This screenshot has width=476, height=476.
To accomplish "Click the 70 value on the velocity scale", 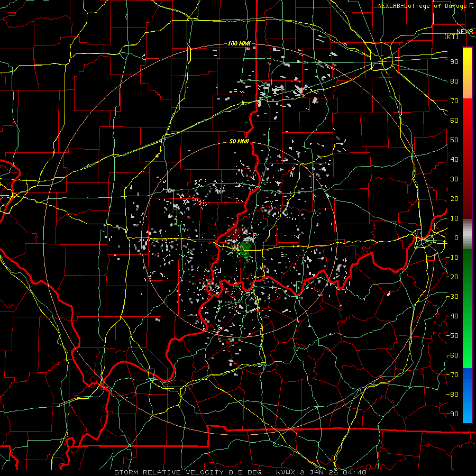I will click(x=454, y=101).
